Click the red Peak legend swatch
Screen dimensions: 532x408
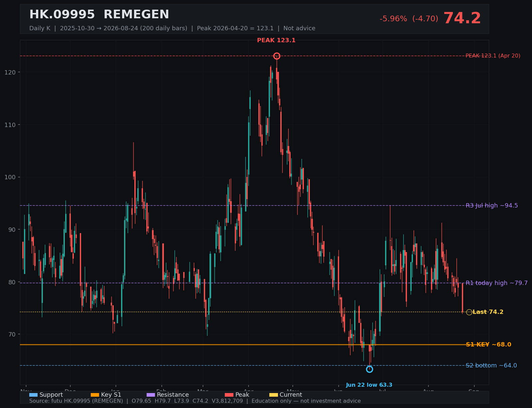pos(229,395)
